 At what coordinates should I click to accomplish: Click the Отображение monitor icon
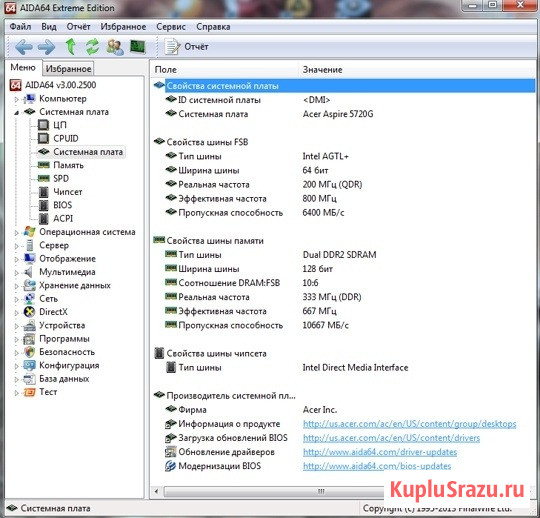tap(30, 259)
